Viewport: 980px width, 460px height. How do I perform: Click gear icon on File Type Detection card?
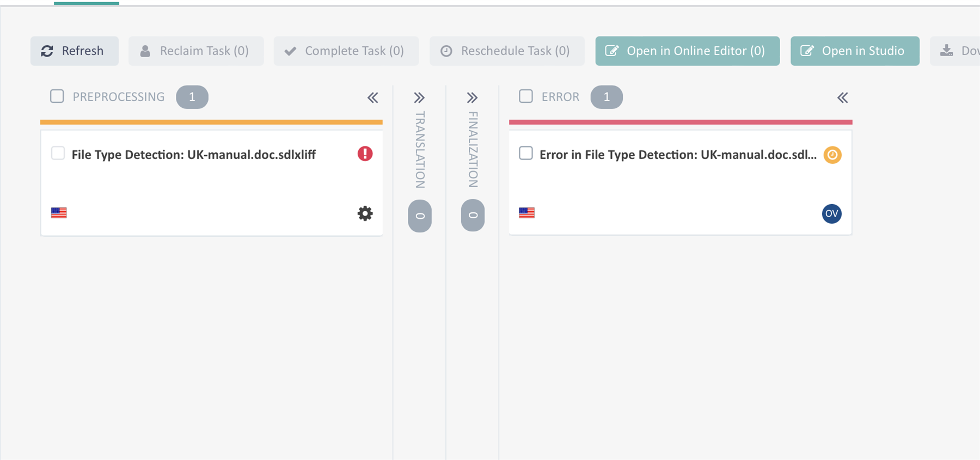[x=365, y=213]
